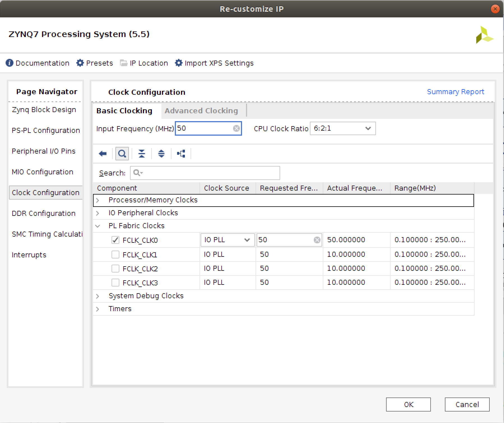Viewport: 504px width, 423px height.
Task: Enable the FCLK_CLK3 checkbox
Action: pos(115,283)
